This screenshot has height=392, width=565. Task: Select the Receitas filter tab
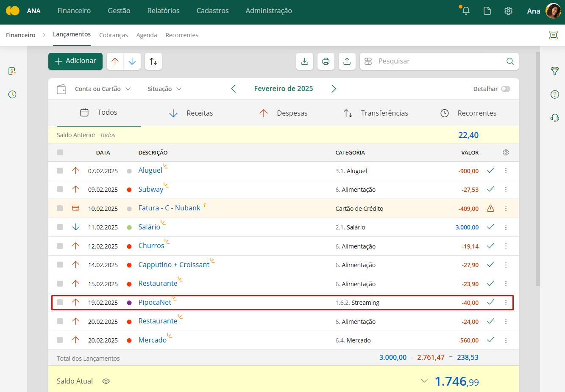point(191,113)
